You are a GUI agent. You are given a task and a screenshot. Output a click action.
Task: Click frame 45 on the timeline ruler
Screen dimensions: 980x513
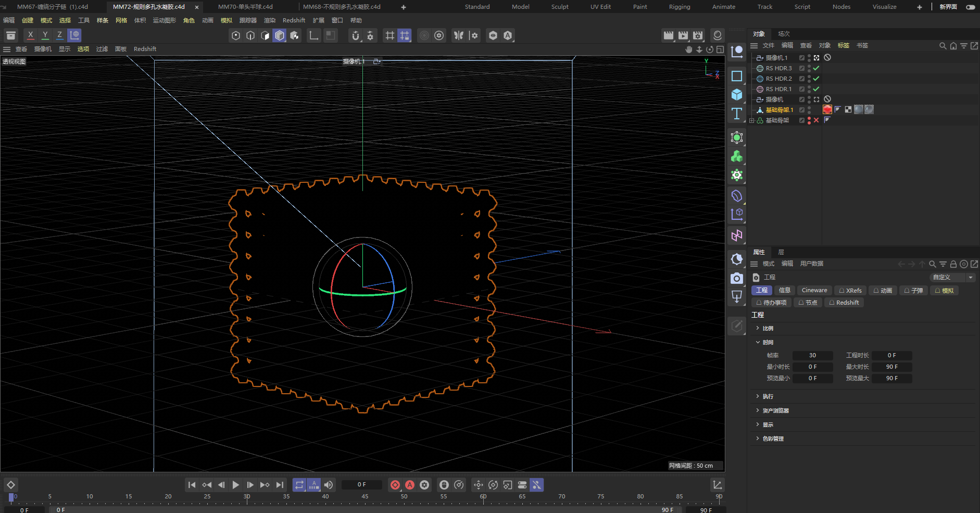(365, 496)
